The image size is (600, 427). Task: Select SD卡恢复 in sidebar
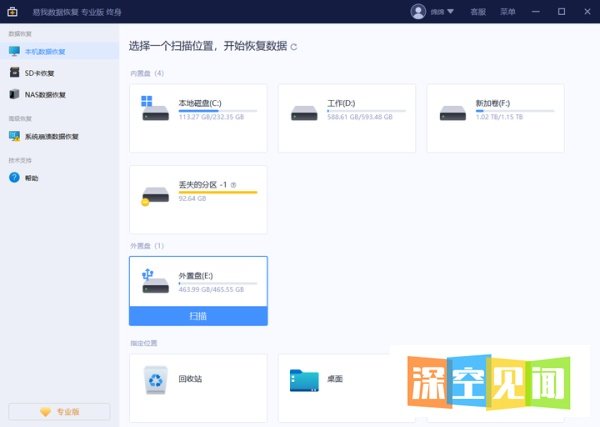[x=39, y=73]
